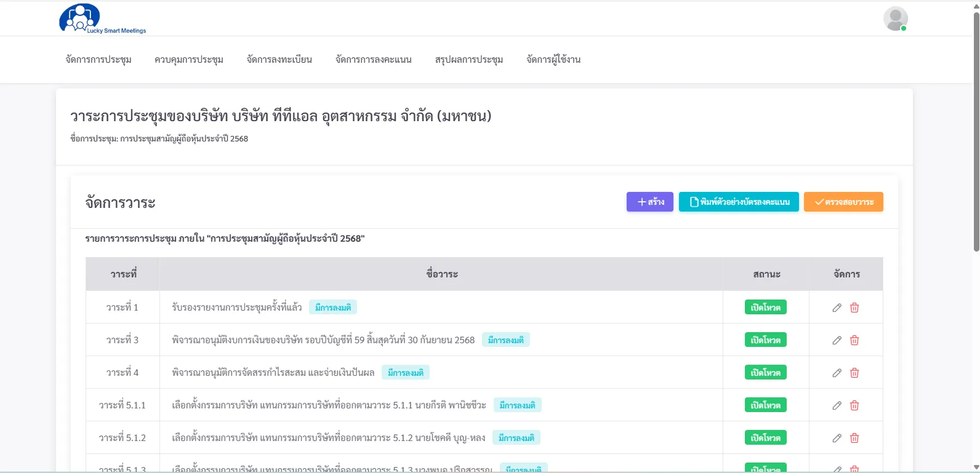Open the จัดการผู้ใช้งาน menu
Viewport: 980px width, 473px height.
553,60
